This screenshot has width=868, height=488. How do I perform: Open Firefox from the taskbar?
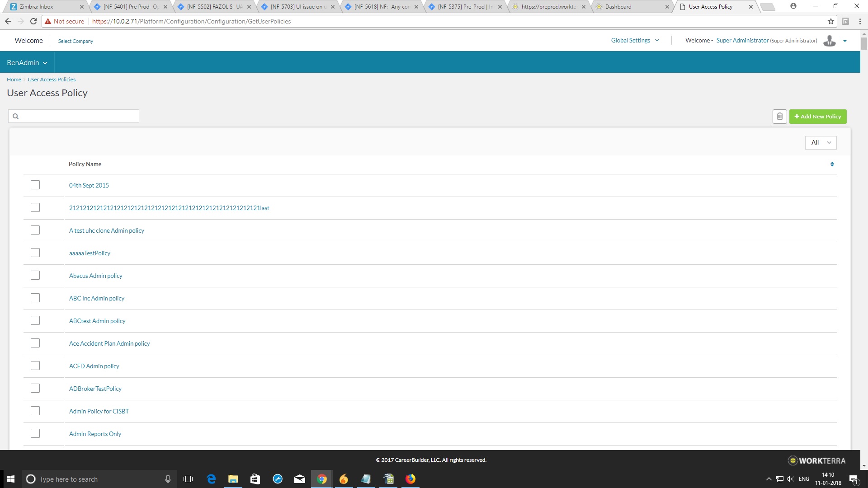click(410, 479)
